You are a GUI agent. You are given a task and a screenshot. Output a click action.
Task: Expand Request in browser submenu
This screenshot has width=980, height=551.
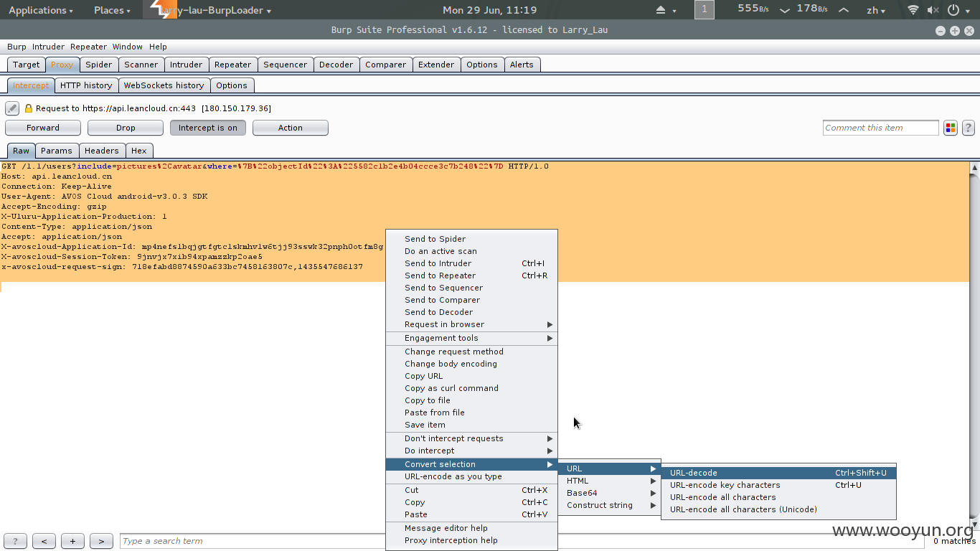pos(471,324)
